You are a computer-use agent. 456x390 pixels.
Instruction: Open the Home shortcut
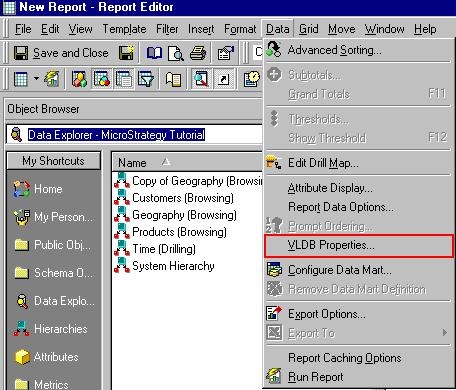[x=38, y=189]
